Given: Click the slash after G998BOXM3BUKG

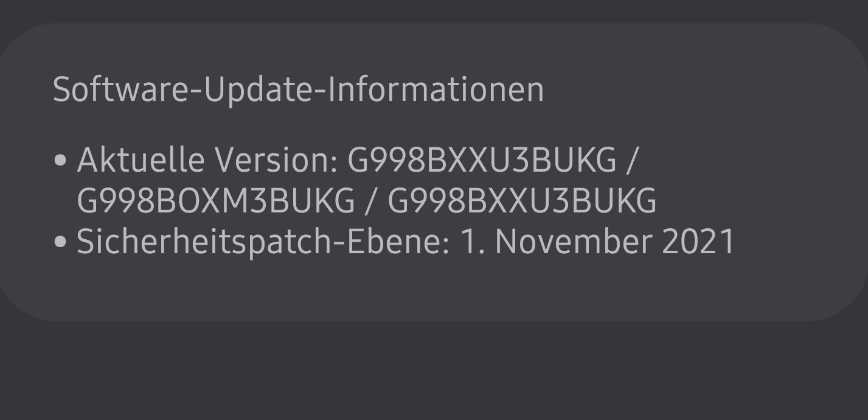Looking at the screenshot, I should pos(369,201).
